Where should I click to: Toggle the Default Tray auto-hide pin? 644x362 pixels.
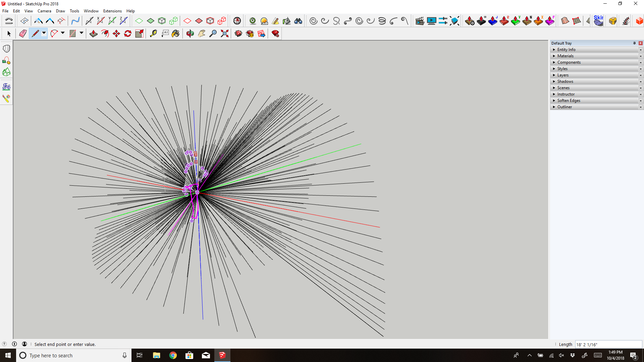(634, 43)
